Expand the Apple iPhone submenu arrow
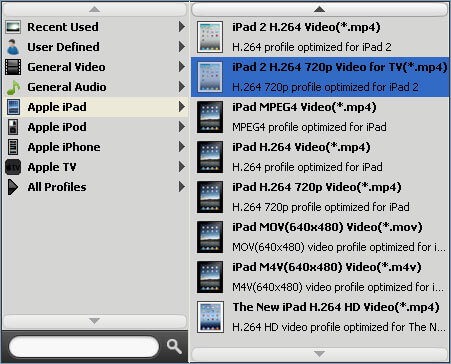Screen dimensions: 451x364 coord(182,147)
